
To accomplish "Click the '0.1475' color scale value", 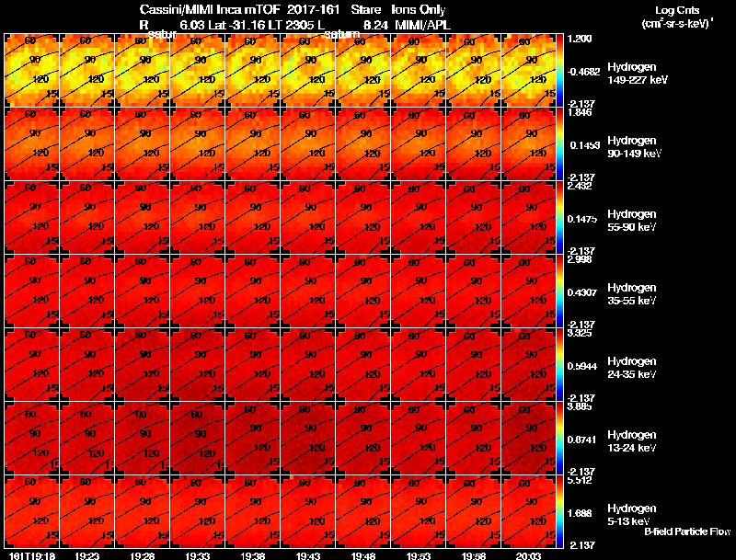I will 581,219.
